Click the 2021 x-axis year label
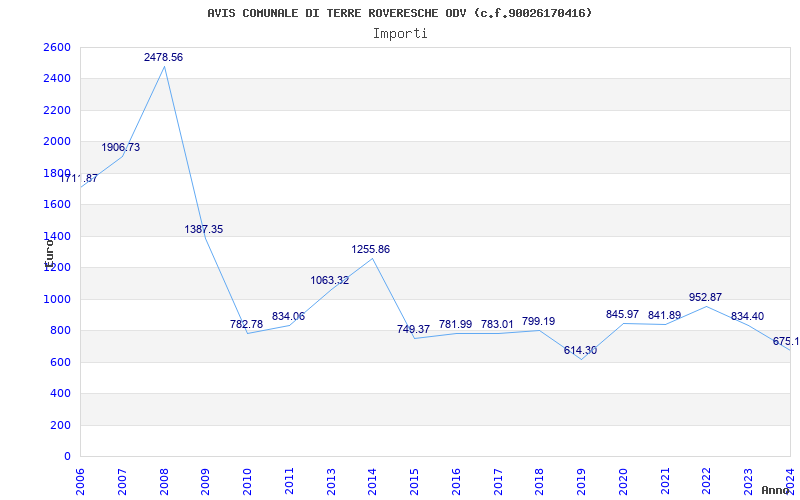Screen dimensions: 800x500 point(665,482)
